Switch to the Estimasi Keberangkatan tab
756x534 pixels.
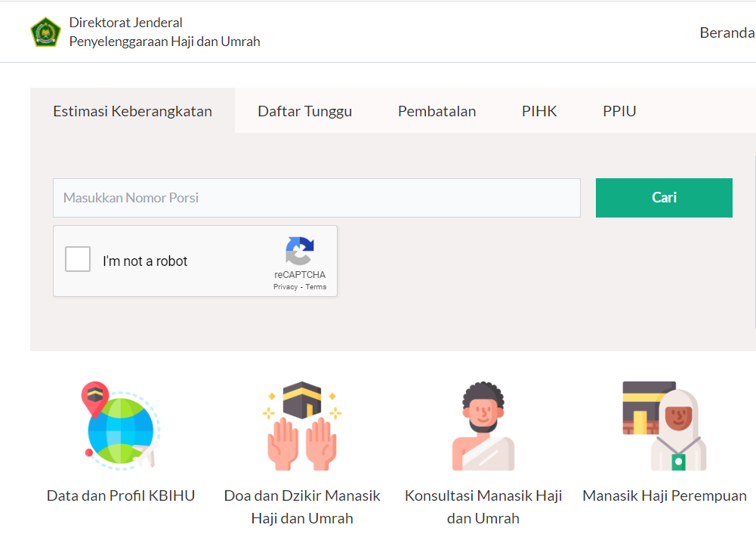coord(132,111)
